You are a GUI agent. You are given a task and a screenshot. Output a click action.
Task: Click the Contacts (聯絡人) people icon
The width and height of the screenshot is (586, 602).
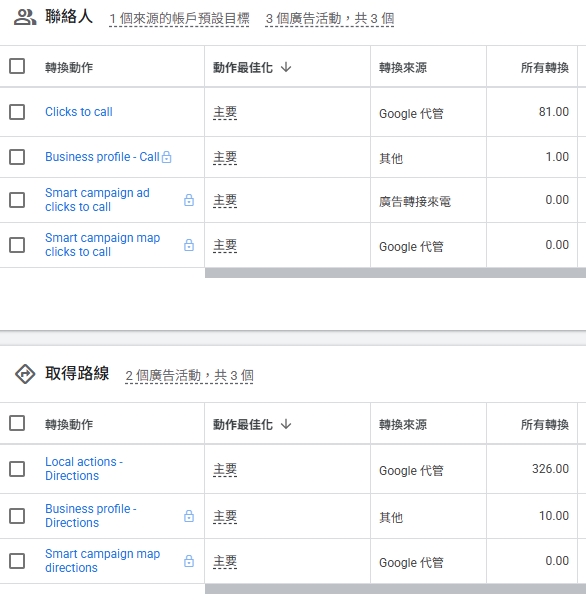click(x=25, y=17)
